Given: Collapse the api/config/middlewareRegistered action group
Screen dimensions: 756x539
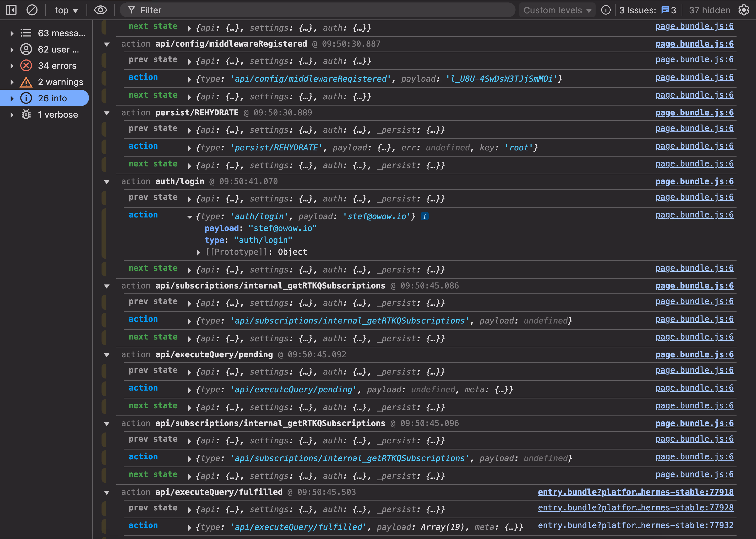Looking at the screenshot, I should [107, 44].
